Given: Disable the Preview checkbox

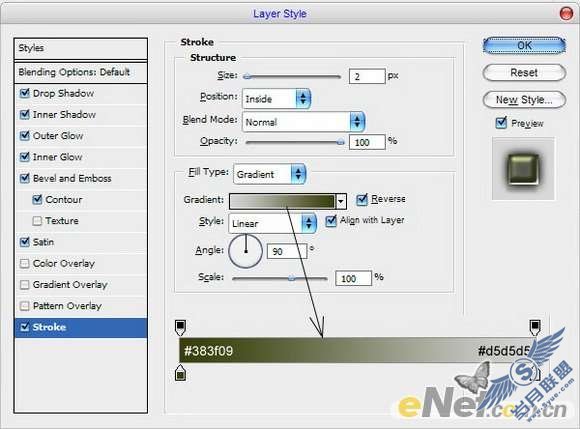Looking at the screenshot, I should tap(501, 122).
